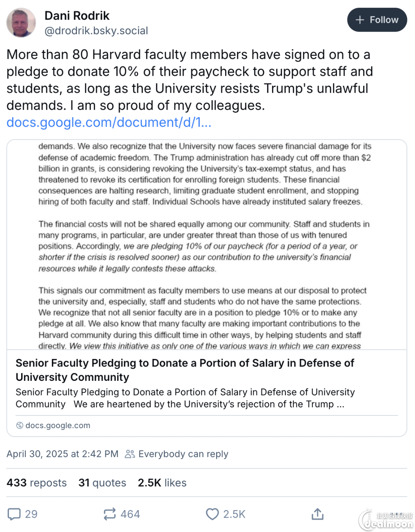The width and height of the screenshot is (415, 532).
Task: View the 2.5K likes list
Action: click(x=162, y=483)
